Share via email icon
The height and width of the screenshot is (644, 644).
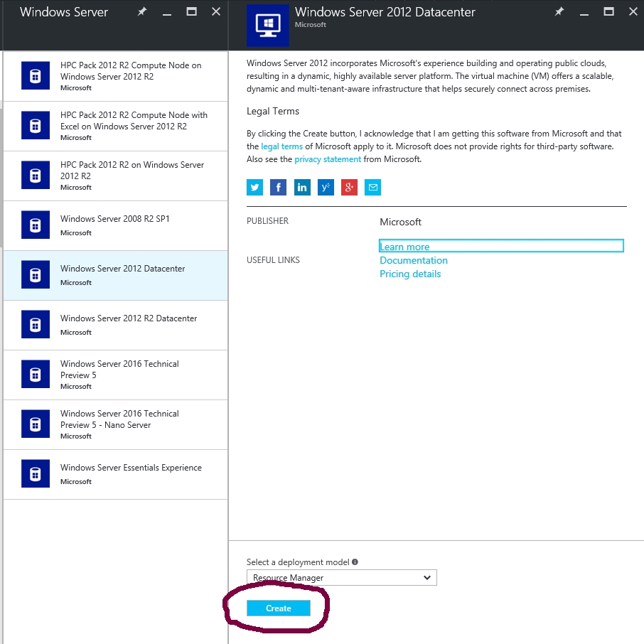pyautogui.click(x=372, y=187)
